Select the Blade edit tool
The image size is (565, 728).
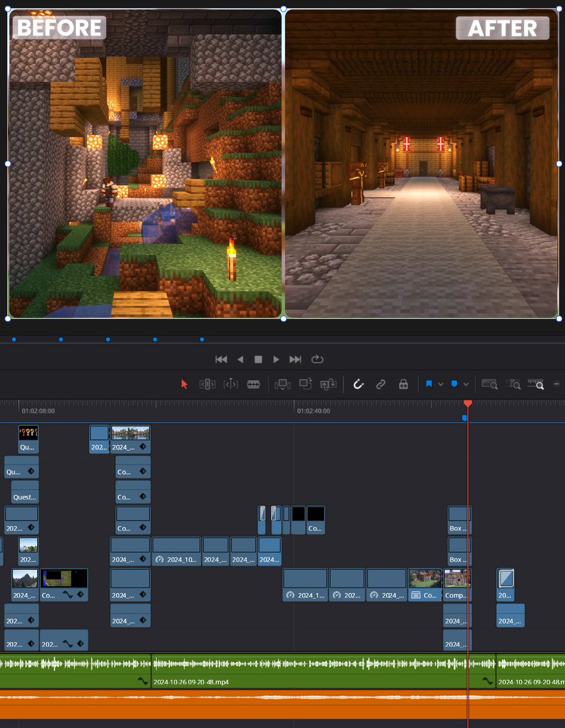[x=254, y=384]
